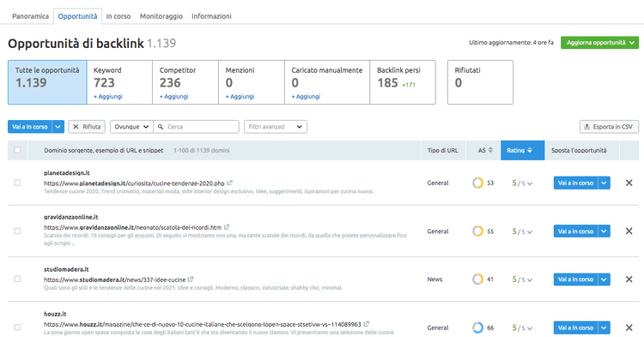Open the pianetadesign.it cucine-tendenze URL
Viewport: 644px width, 337px height.
(134, 184)
